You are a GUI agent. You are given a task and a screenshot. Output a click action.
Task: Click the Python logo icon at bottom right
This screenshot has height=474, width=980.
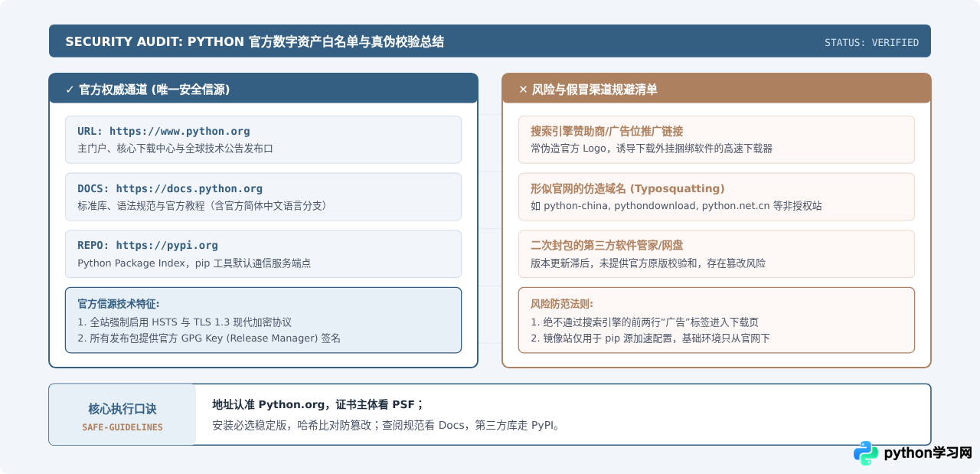(x=866, y=453)
